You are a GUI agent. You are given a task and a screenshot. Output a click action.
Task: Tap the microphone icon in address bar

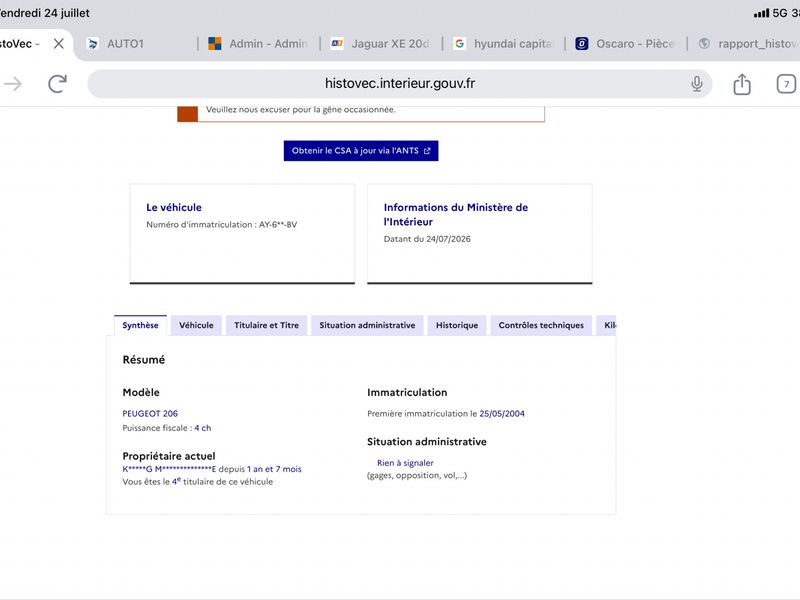click(x=696, y=84)
